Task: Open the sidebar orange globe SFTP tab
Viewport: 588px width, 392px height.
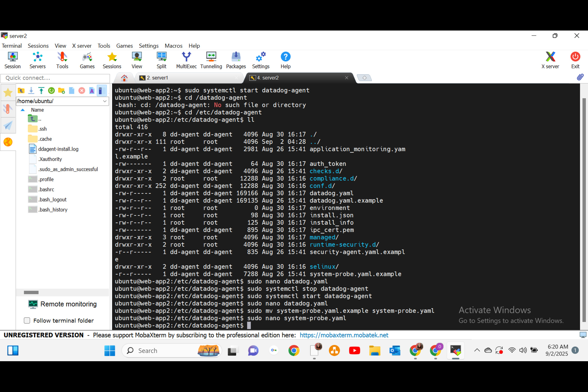Action: point(8,142)
